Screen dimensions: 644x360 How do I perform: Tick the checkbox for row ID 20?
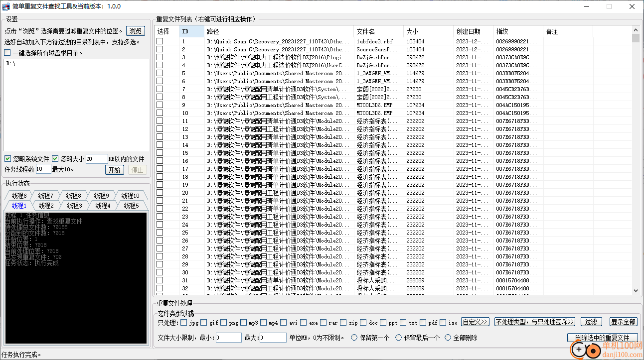[x=160, y=193]
